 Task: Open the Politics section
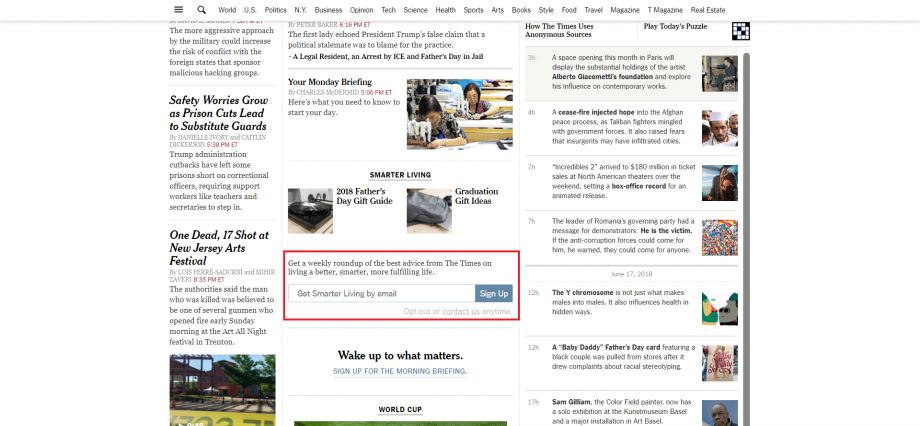tap(276, 10)
